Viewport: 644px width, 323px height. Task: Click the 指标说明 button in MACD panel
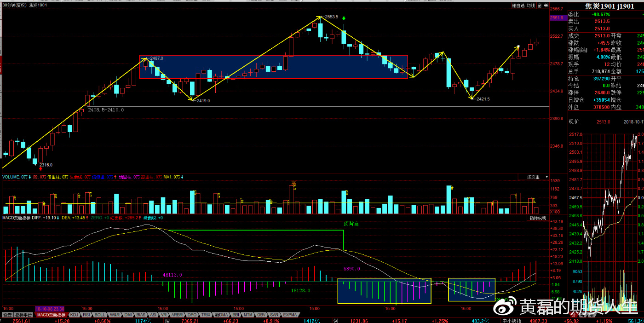538,217
